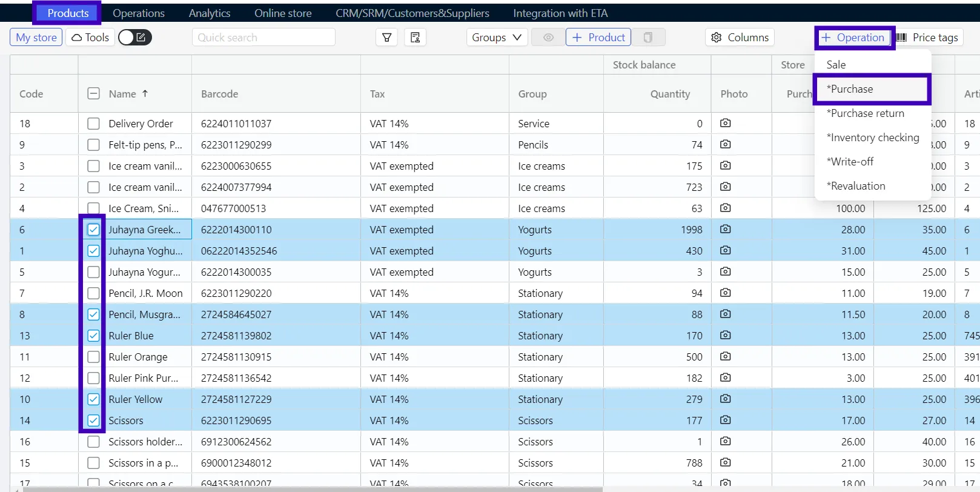The width and height of the screenshot is (980, 492).
Task: Click the copy product icon
Action: (648, 38)
